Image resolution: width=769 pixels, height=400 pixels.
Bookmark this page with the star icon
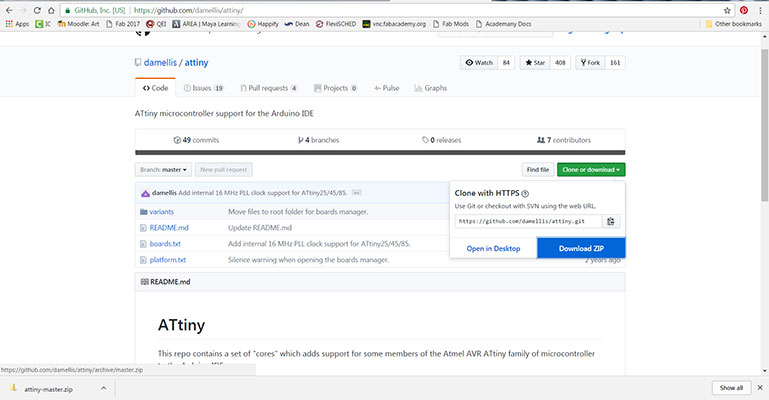(x=727, y=10)
